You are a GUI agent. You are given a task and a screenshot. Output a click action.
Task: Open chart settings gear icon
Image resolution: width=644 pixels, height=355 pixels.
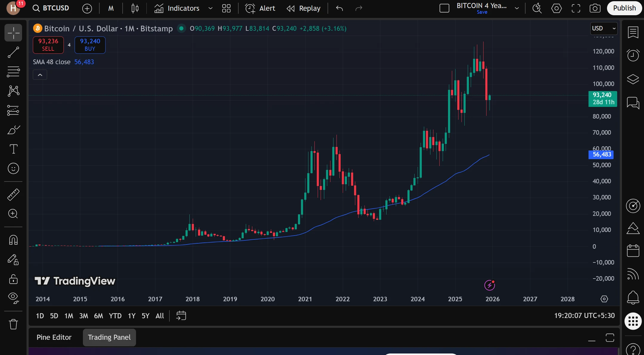[x=557, y=8]
